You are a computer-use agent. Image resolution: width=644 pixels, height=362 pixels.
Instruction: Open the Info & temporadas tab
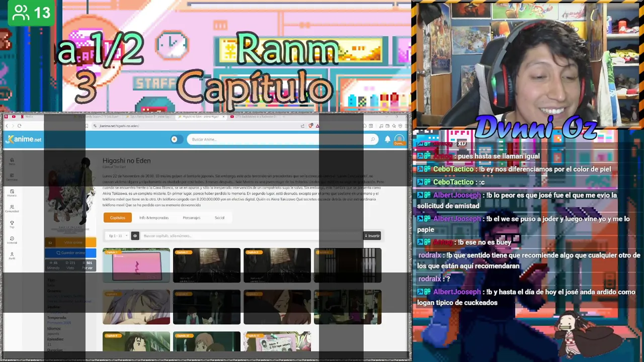[154, 218]
